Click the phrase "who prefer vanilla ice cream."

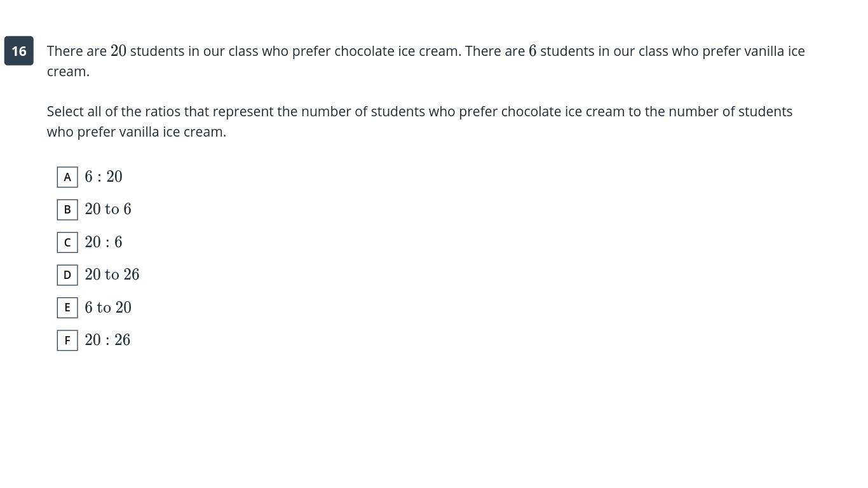[137, 132]
